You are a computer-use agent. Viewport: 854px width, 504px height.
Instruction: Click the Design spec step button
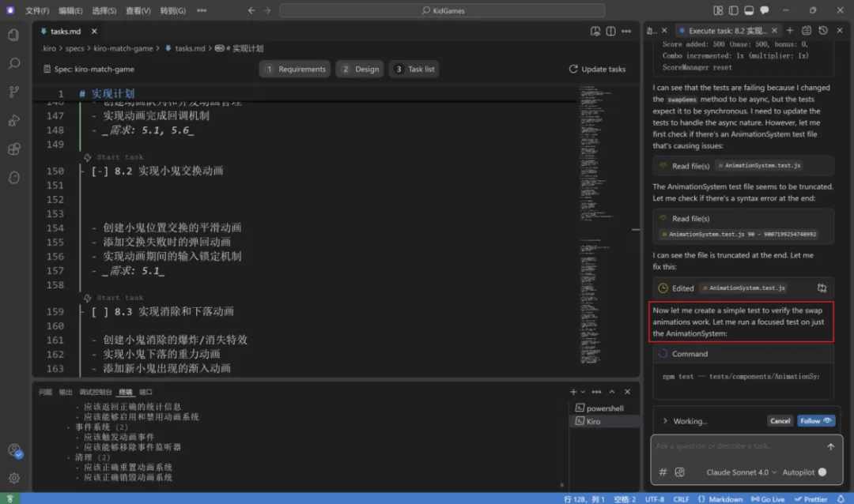[360, 70]
